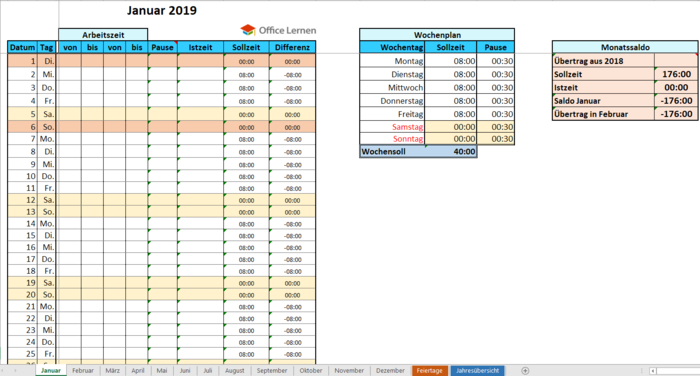This screenshot has width=700, height=376.
Task: Select the Istzeit 00:00 monthly value
Action: (676, 88)
